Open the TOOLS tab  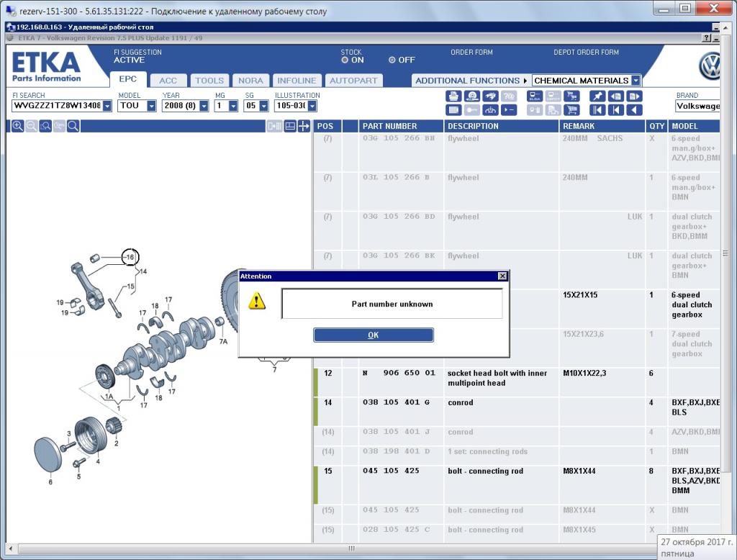209,81
